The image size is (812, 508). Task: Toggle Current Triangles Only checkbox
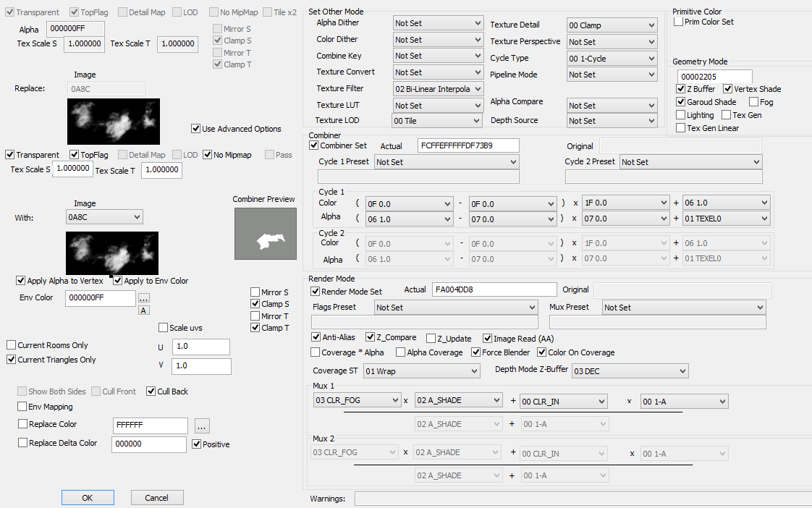[x=12, y=360]
